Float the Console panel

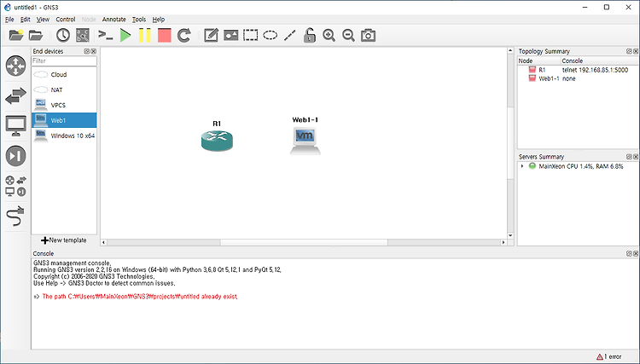coord(629,253)
